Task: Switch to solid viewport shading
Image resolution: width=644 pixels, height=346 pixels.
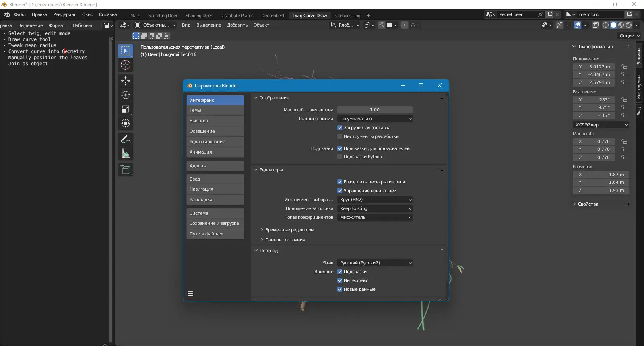Action: click(613, 25)
